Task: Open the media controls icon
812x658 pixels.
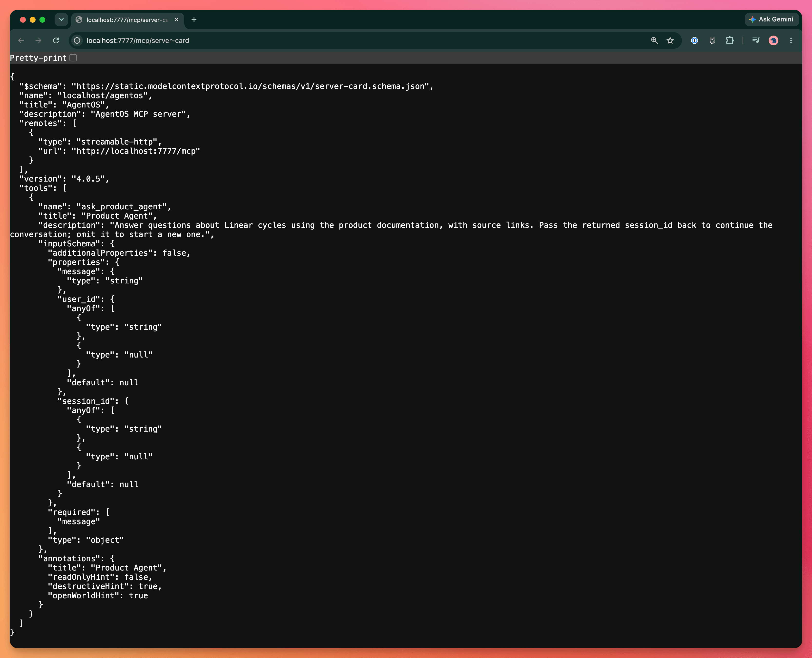Action: point(756,40)
